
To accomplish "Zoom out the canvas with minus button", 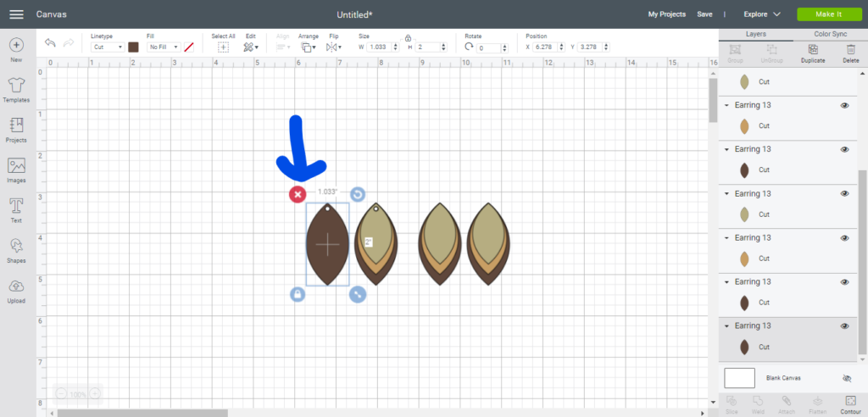I will point(61,394).
